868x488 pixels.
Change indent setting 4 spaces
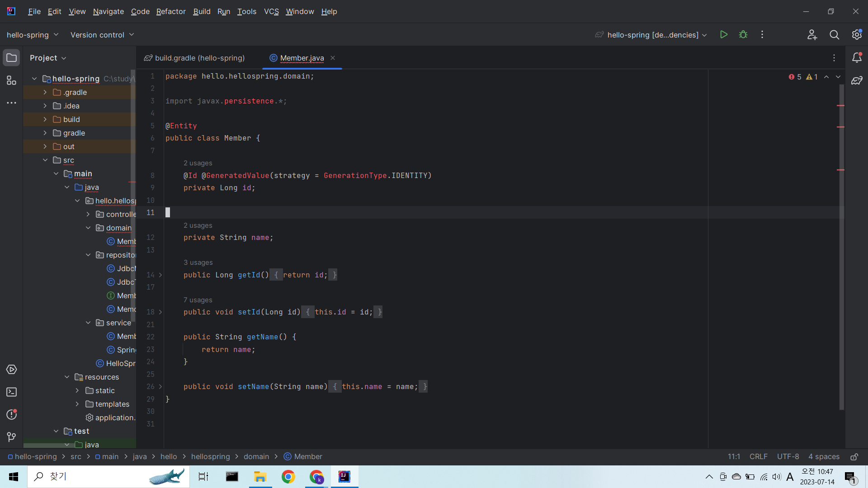[x=824, y=457]
